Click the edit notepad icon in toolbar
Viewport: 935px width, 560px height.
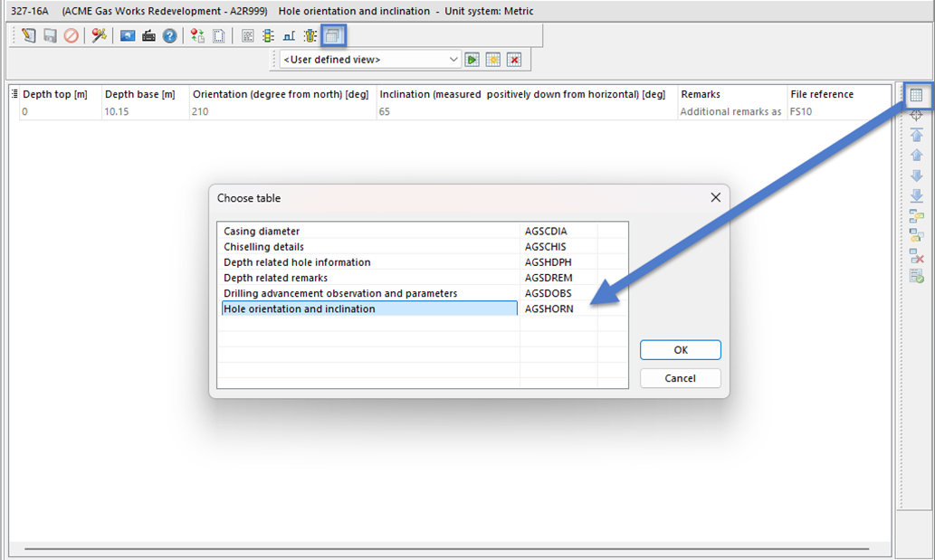28,36
